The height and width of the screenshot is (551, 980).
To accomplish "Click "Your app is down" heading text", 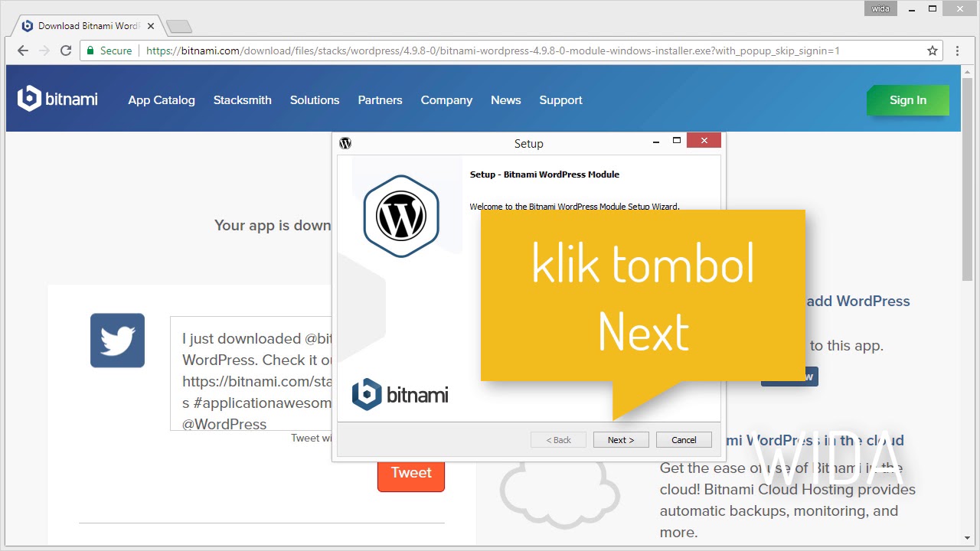I will tap(273, 225).
